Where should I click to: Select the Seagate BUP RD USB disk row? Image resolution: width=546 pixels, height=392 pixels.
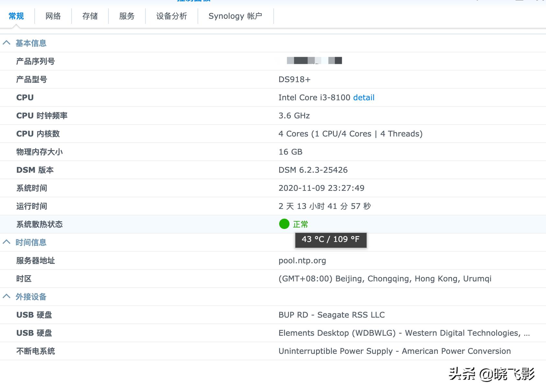point(331,315)
